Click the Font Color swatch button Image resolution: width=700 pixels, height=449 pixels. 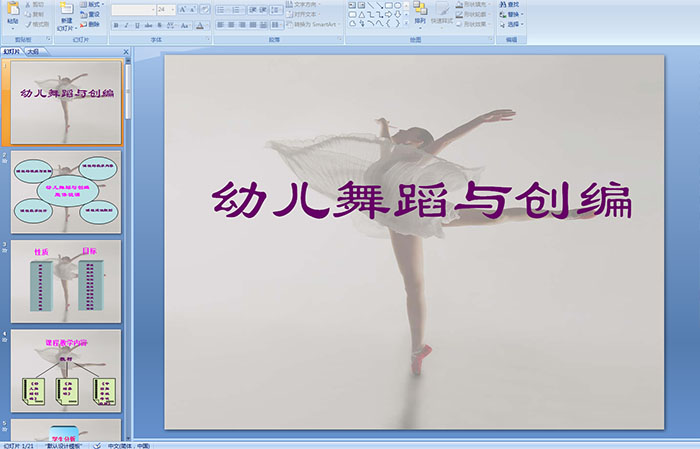click(x=200, y=25)
